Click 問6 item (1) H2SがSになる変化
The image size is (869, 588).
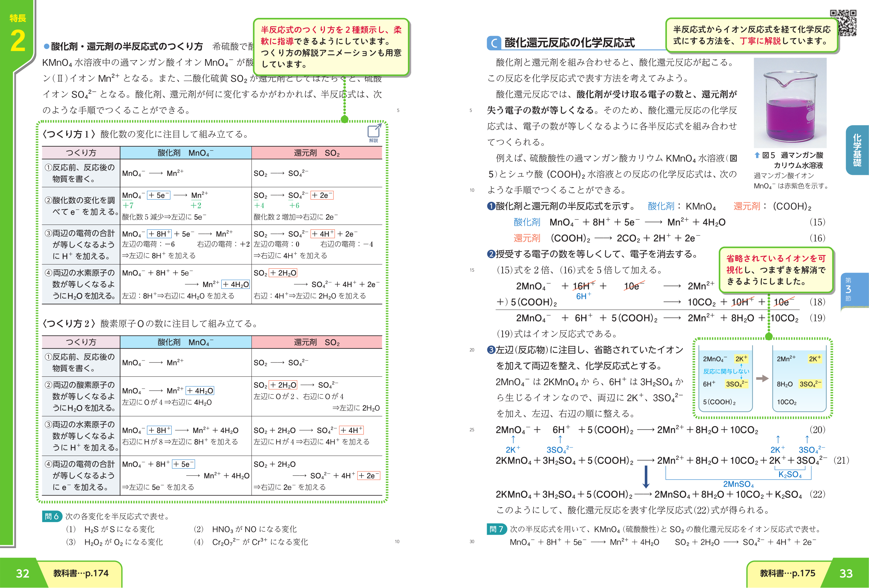point(110,529)
